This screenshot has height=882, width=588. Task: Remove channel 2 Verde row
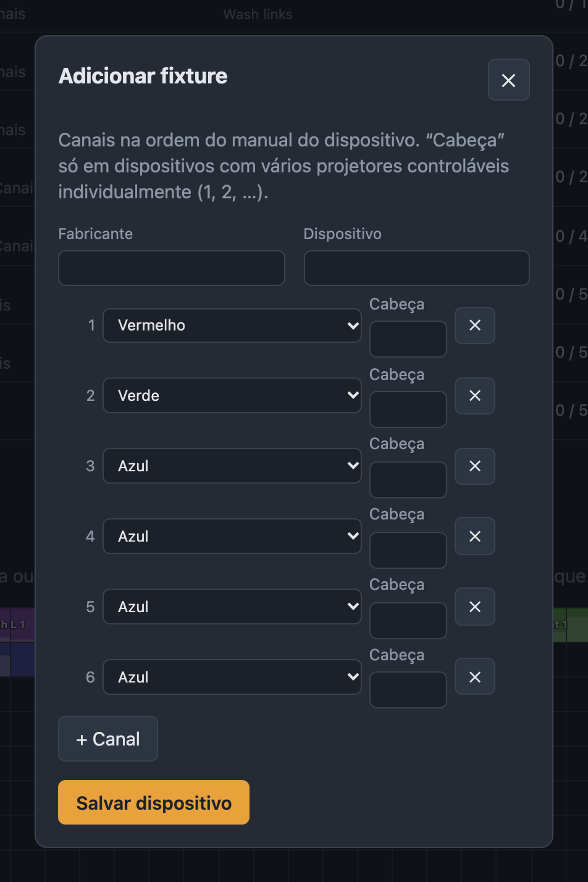point(475,396)
